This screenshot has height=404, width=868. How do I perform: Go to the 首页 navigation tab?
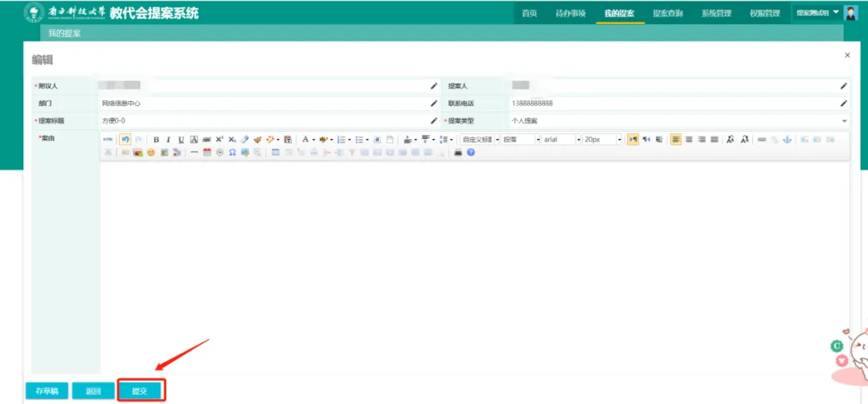(529, 14)
